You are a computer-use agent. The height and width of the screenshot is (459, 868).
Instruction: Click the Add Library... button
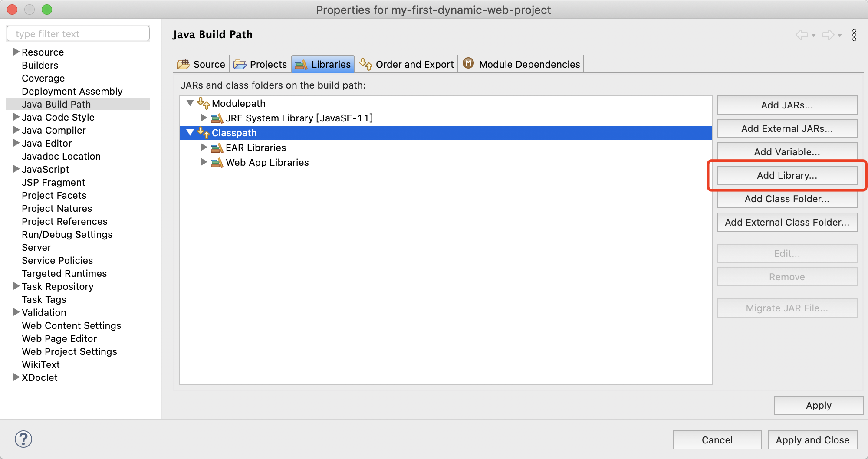(787, 175)
